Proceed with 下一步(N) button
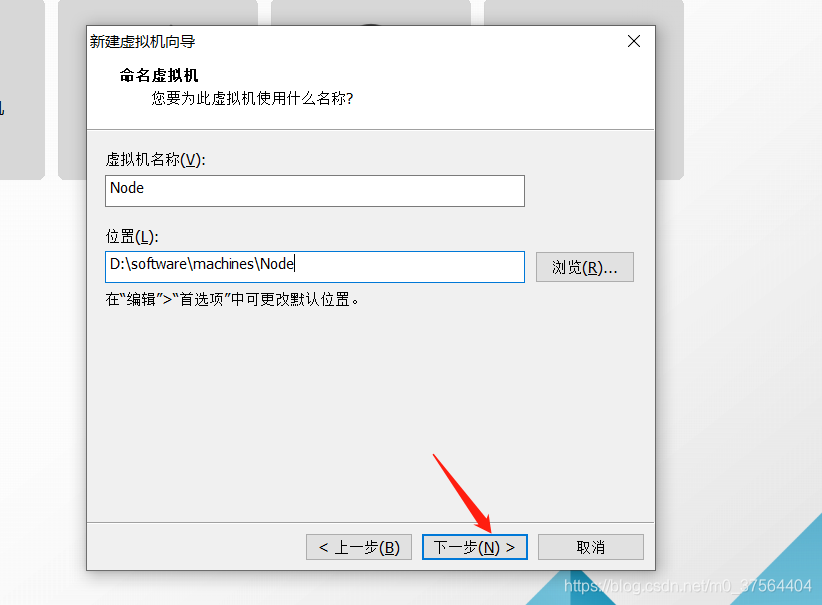The width and height of the screenshot is (822, 605). pyautogui.click(x=474, y=547)
